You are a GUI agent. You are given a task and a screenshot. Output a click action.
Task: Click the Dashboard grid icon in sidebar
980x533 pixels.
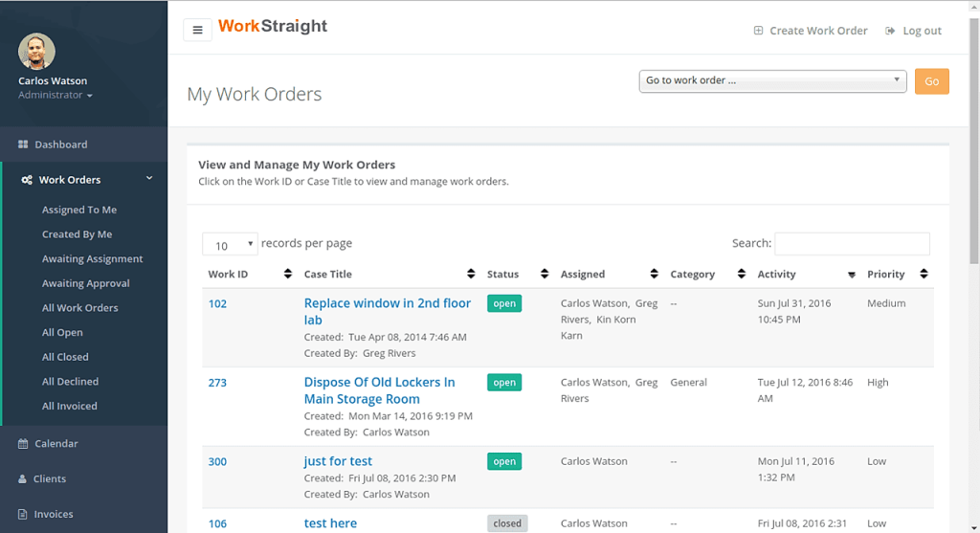tap(23, 144)
